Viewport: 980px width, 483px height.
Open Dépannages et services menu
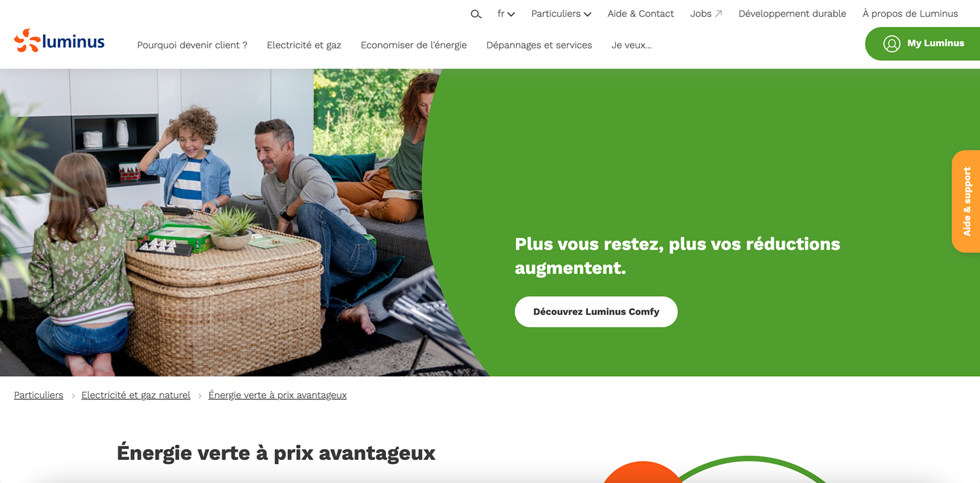pos(539,45)
